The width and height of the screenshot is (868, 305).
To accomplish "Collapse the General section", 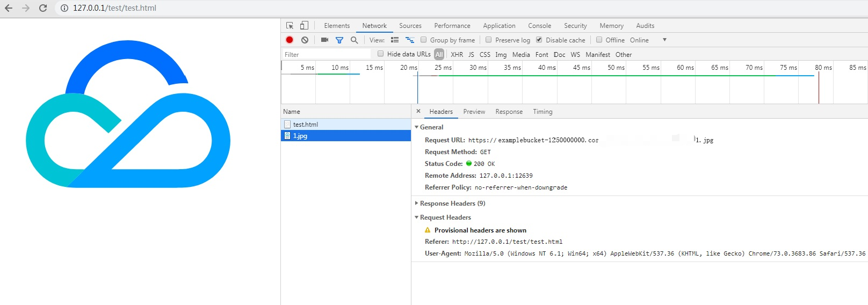I will pos(417,127).
